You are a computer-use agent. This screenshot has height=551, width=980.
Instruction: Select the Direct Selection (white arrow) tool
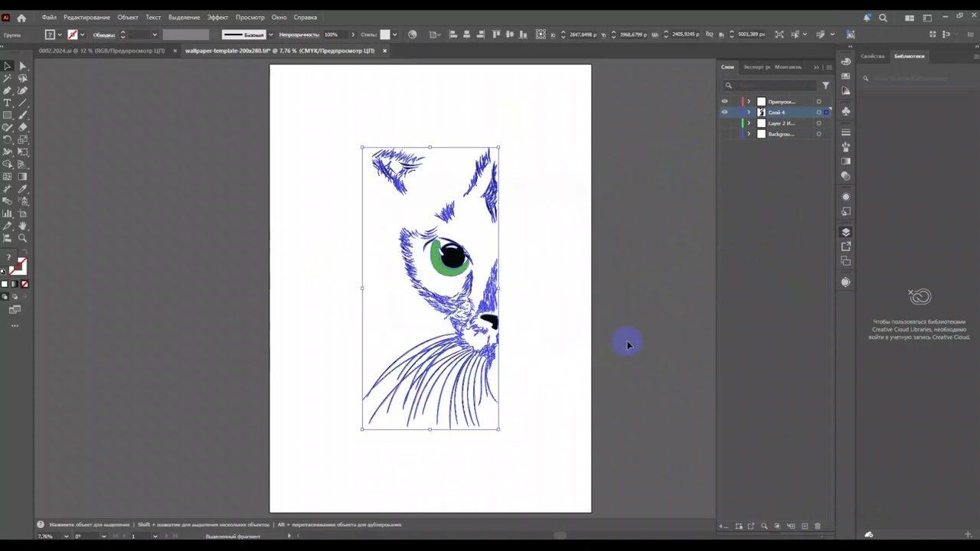22,66
